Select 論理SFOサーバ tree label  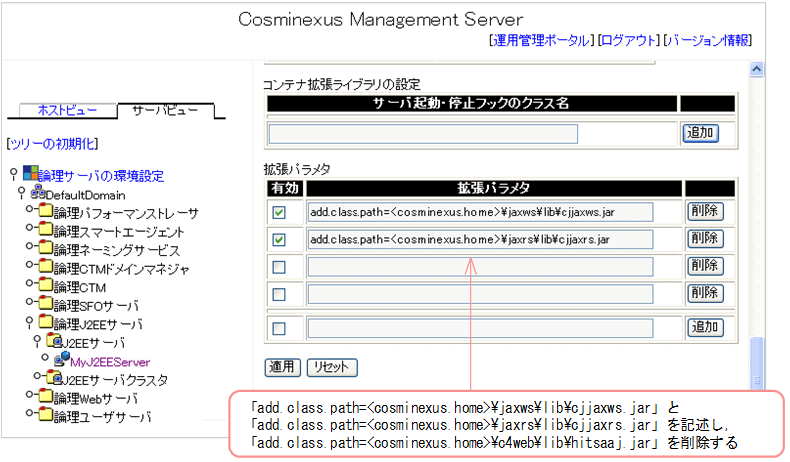[96, 306]
